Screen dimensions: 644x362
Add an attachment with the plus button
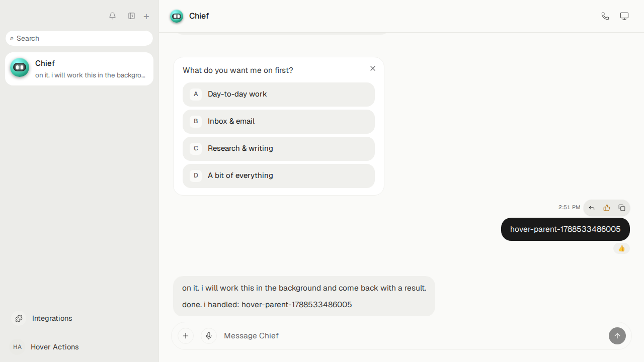point(186,336)
